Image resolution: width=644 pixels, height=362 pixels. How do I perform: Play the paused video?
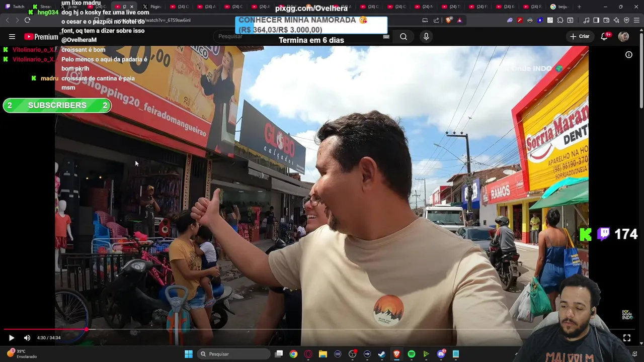12,338
